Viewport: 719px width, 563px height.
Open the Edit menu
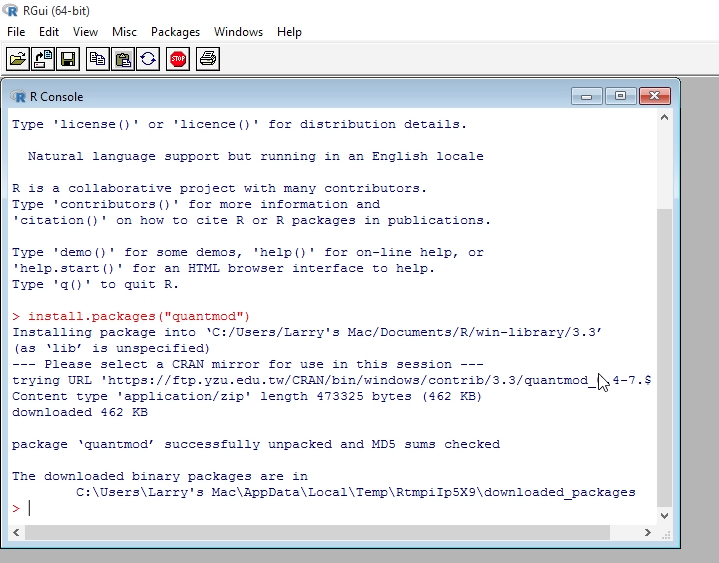pyautogui.click(x=49, y=32)
